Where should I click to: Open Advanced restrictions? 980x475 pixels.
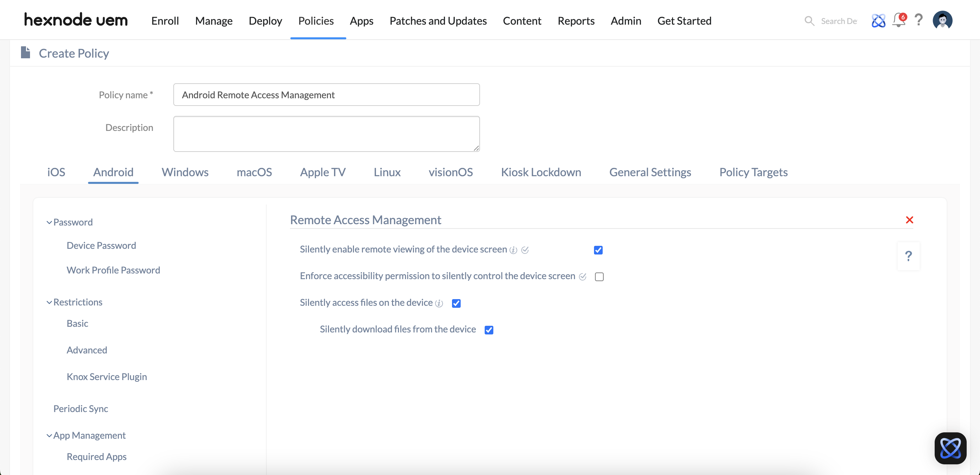(x=87, y=350)
